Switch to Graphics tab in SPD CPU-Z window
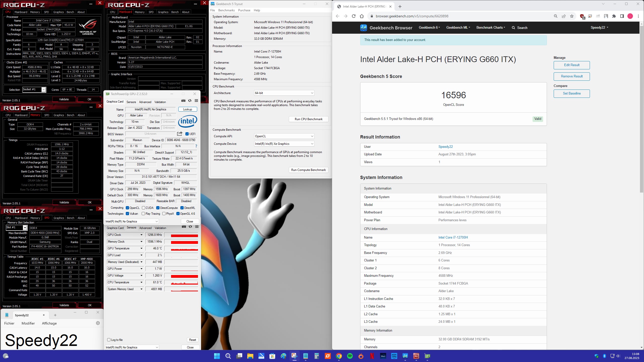This screenshot has width=644, height=362. coord(59,218)
